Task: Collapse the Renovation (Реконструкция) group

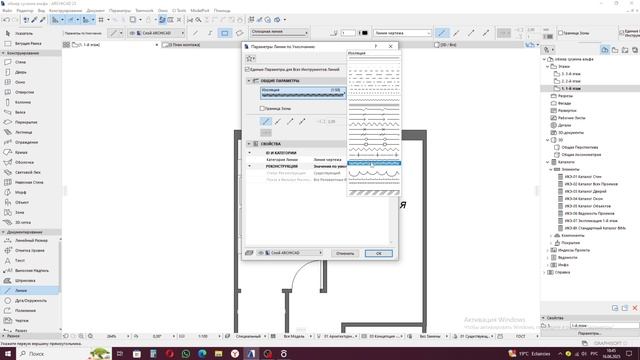Action: [x=250, y=166]
